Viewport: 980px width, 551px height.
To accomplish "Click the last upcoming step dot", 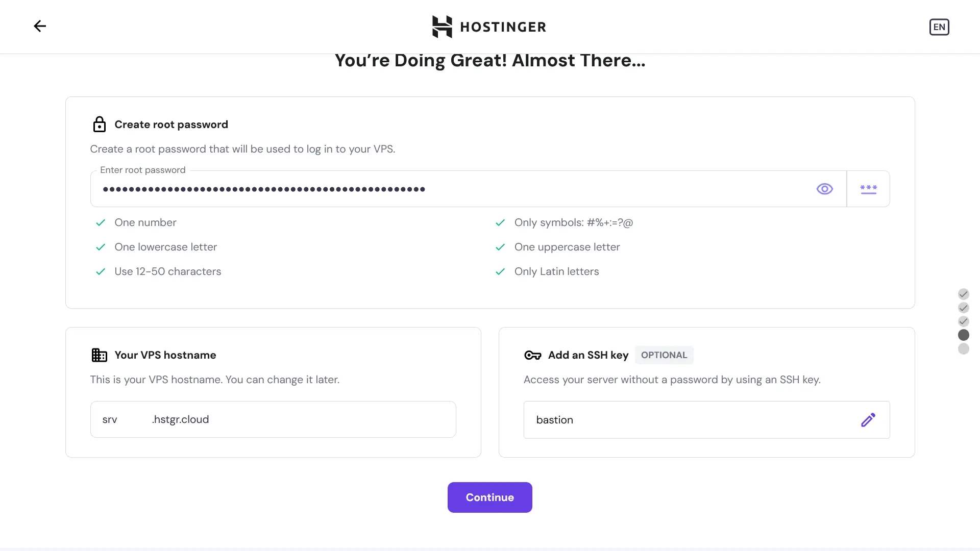I will coord(963,349).
